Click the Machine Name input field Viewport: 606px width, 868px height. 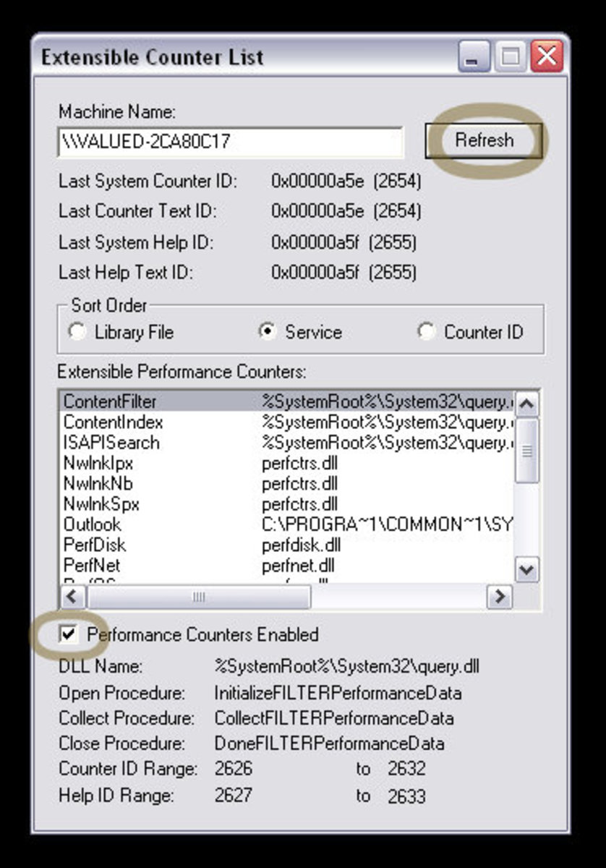[230, 142]
